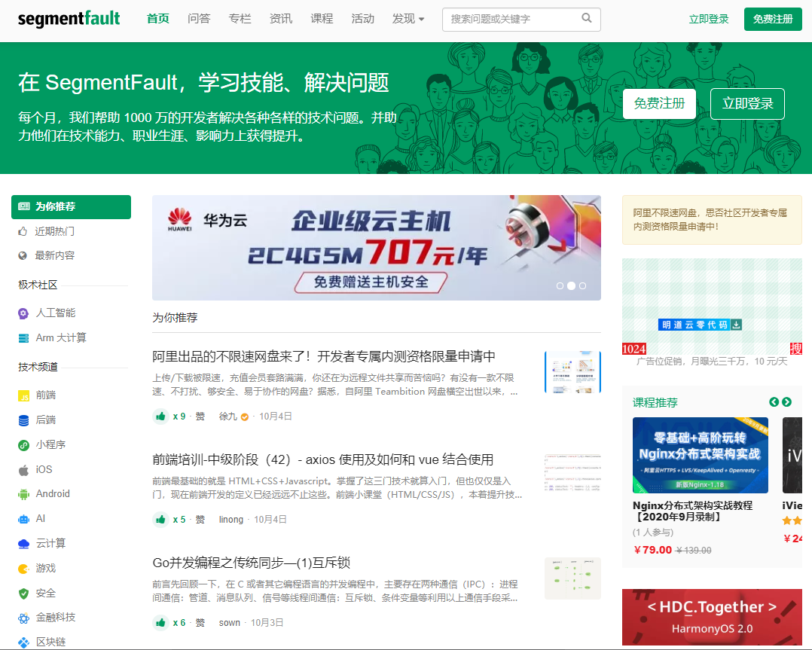Click 广告位促销 ad text
Viewport: 812px width, 650px height.
point(712,361)
